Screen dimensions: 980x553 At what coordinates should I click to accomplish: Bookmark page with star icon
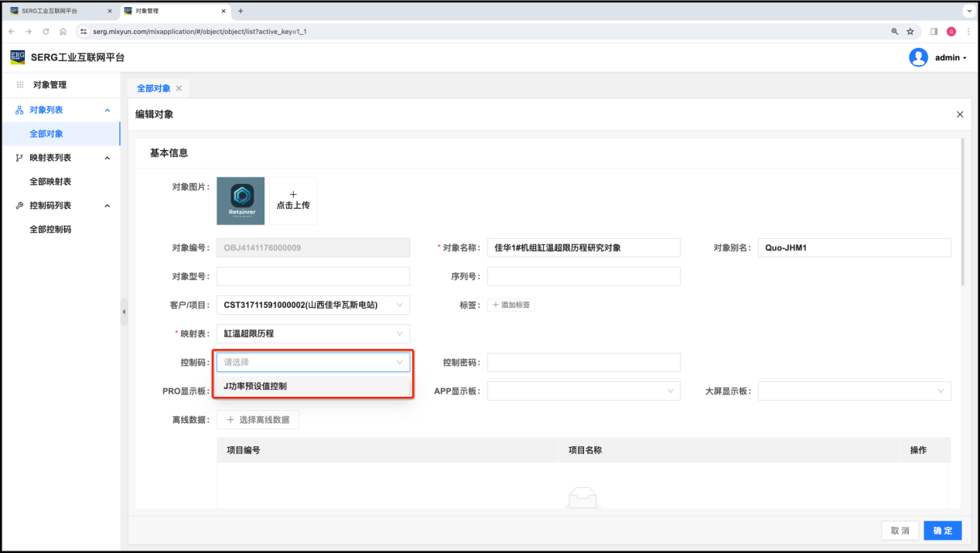coord(910,32)
